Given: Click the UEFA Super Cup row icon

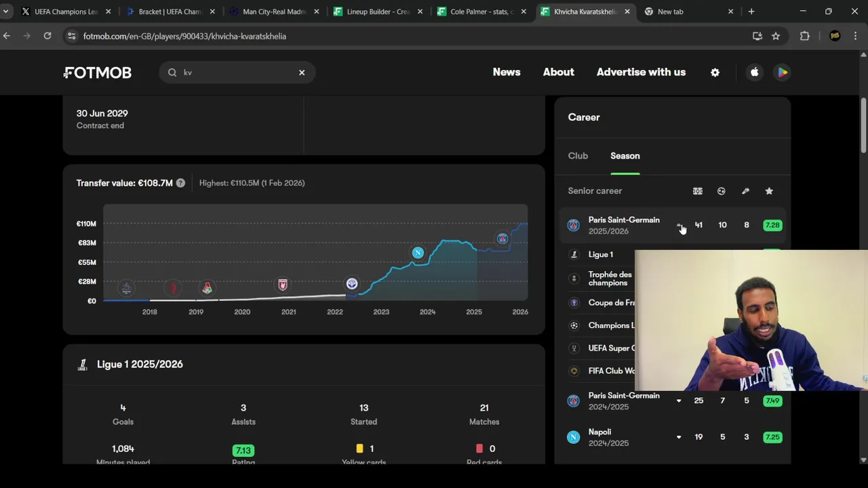Looking at the screenshot, I should pyautogui.click(x=574, y=348).
